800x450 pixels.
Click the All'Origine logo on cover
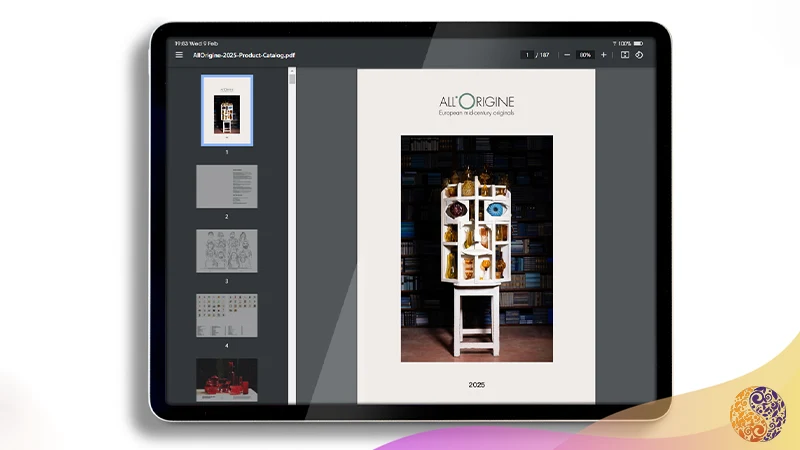tap(477, 101)
